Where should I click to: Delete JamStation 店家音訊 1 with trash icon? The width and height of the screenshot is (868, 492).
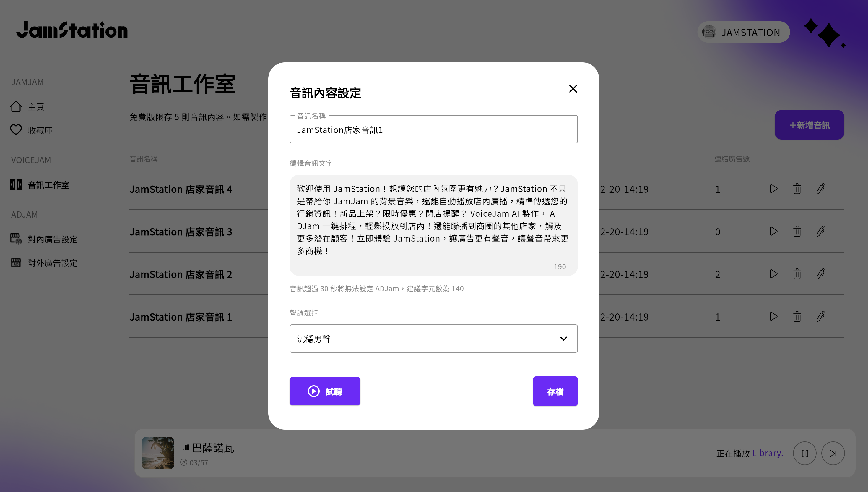(x=797, y=317)
